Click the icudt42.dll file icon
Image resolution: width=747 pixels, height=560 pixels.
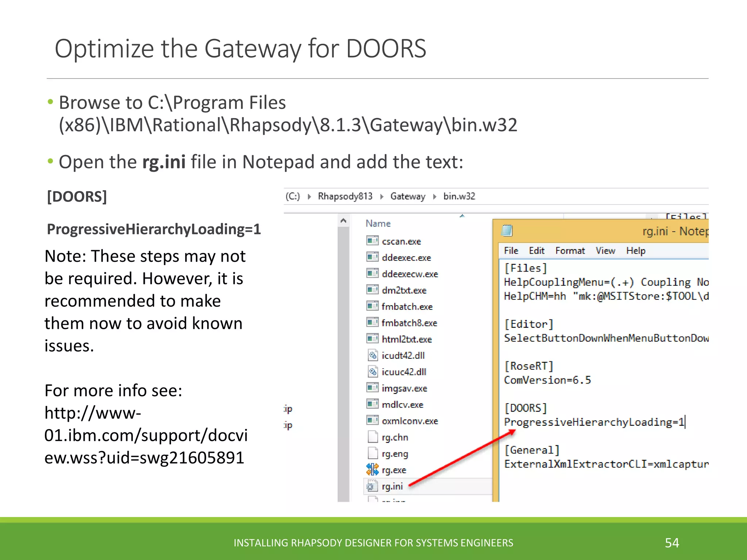coord(372,355)
